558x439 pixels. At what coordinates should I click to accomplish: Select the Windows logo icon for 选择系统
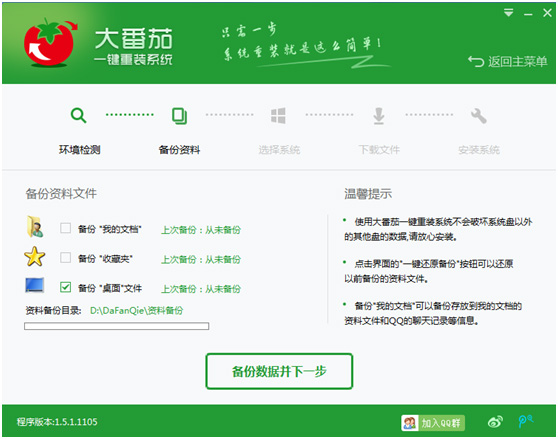click(278, 116)
